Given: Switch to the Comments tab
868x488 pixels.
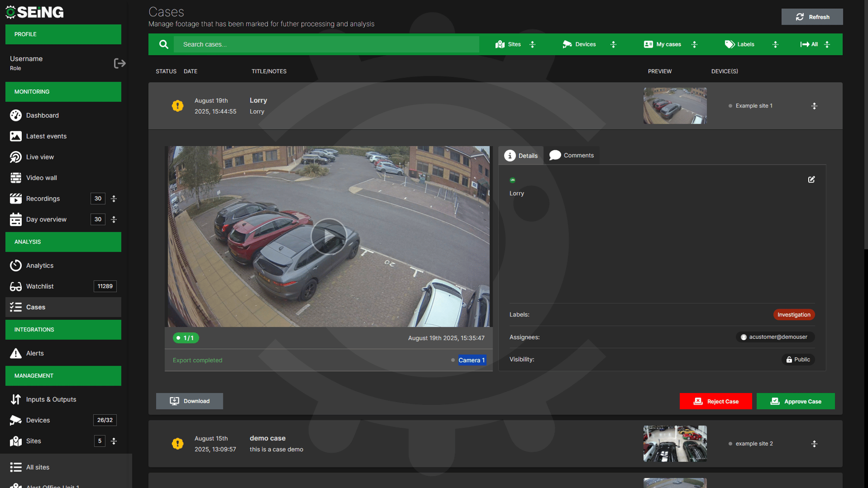Looking at the screenshot, I should pos(572,155).
